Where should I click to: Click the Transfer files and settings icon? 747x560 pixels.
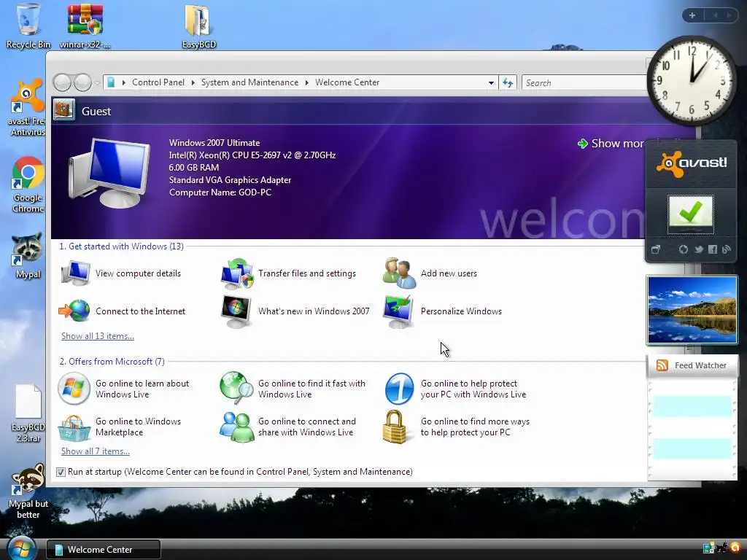coord(237,273)
